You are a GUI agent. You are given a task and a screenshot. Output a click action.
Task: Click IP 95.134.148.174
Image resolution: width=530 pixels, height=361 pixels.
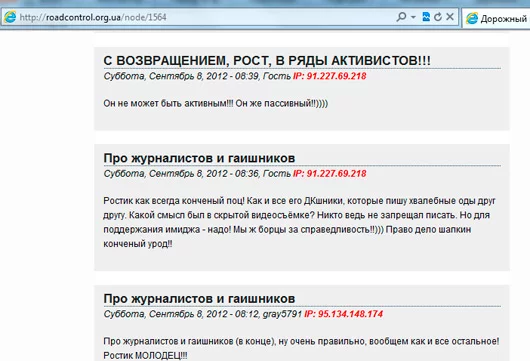coord(343,314)
